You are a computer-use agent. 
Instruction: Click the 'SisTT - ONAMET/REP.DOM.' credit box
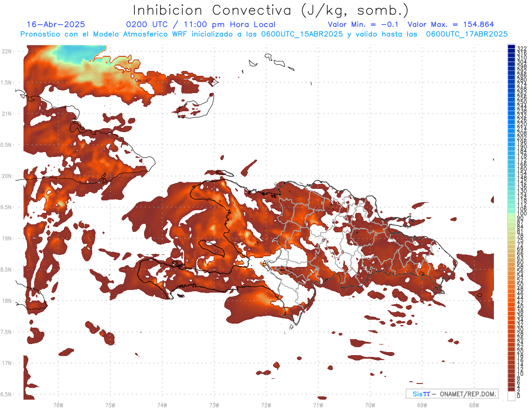(452, 394)
